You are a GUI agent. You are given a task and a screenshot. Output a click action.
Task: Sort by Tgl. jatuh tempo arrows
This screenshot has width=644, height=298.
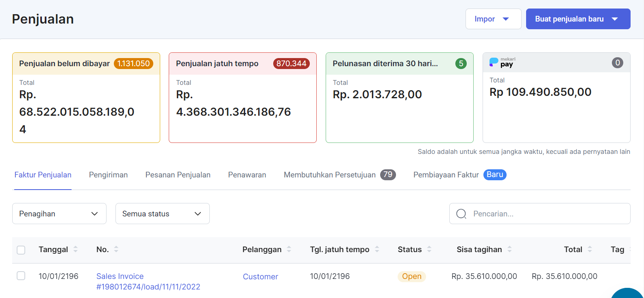tap(377, 249)
